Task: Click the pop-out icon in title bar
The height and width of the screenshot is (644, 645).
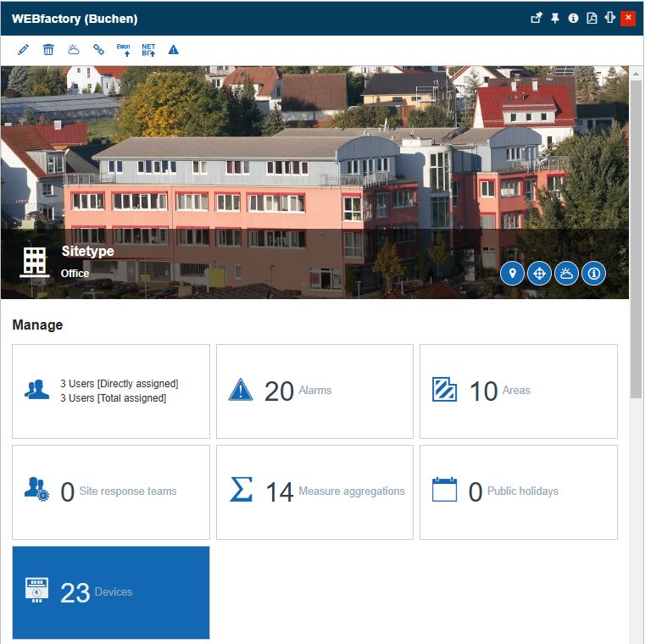Action: (x=537, y=18)
